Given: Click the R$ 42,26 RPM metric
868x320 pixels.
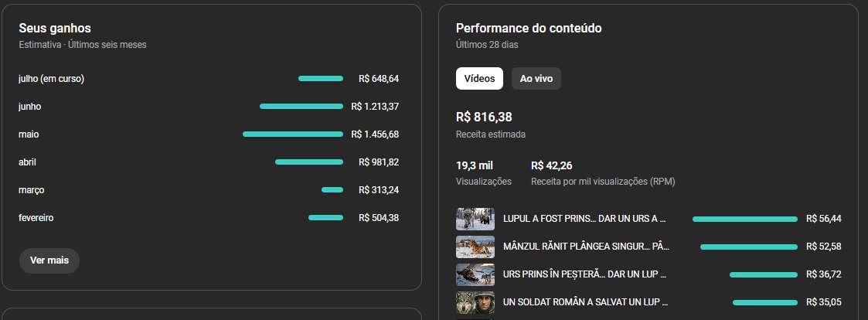Looking at the screenshot, I should click(x=603, y=172).
